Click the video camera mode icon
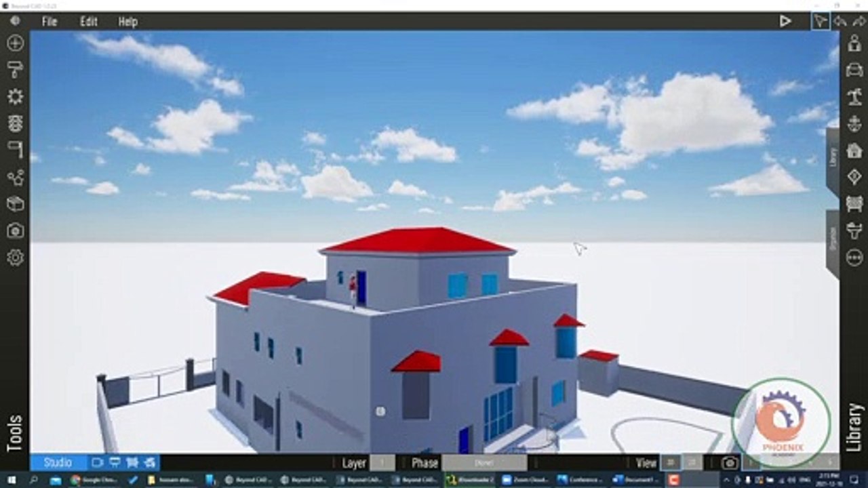This screenshot has height=488, width=868. (x=97, y=463)
